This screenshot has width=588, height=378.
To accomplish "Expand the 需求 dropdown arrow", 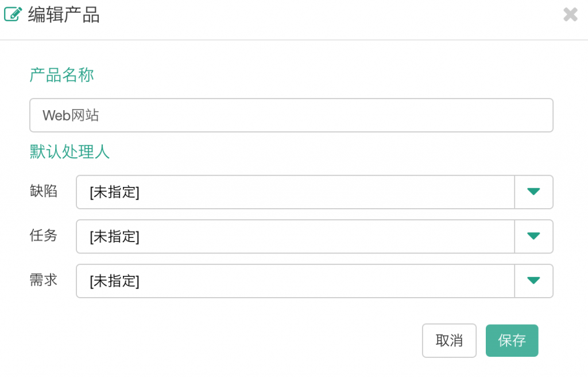I will click(x=533, y=281).
